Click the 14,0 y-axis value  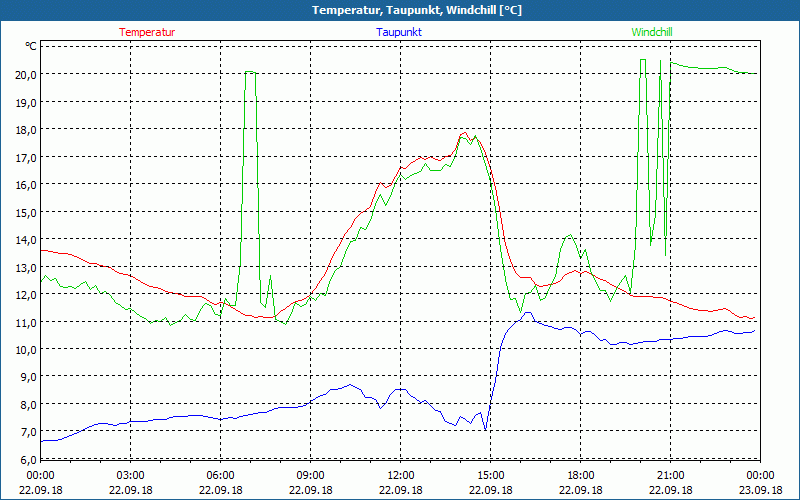pyautogui.click(x=26, y=240)
